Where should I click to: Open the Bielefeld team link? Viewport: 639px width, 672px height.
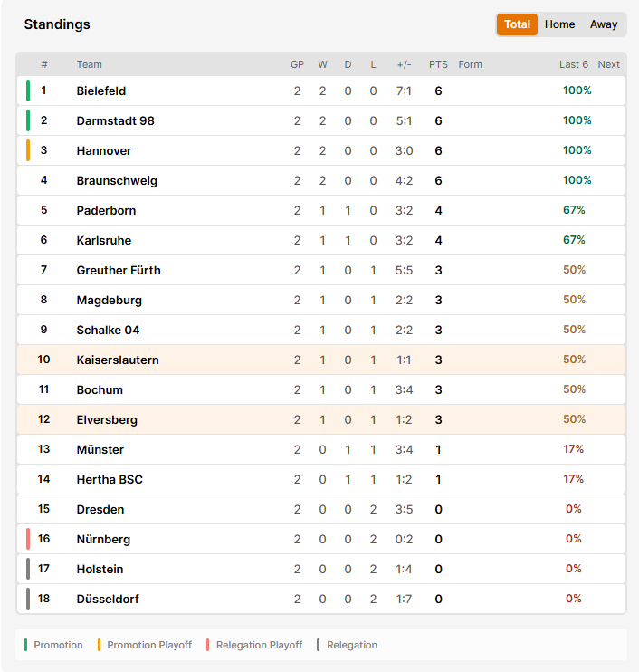click(101, 91)
